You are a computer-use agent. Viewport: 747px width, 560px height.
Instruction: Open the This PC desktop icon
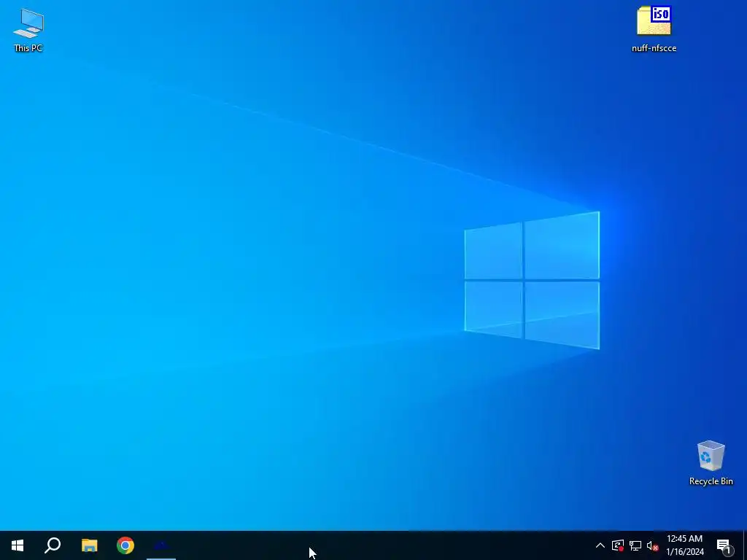(x=28, y=29)
